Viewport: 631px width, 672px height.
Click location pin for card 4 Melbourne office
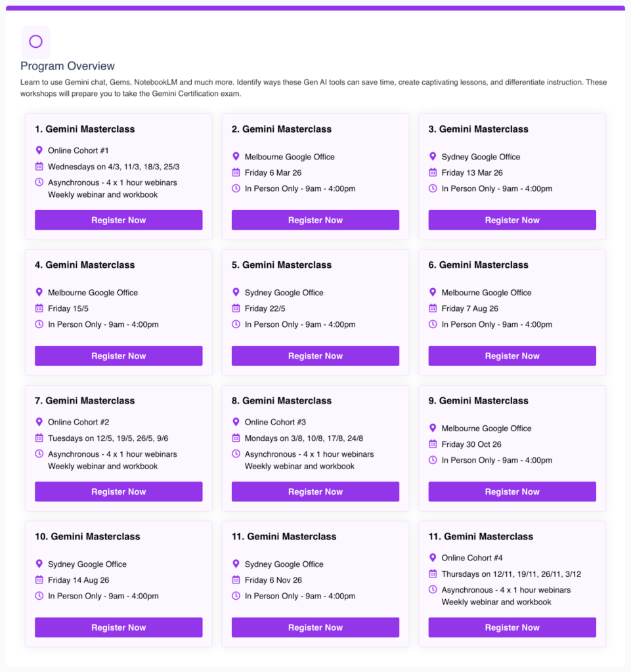tap(39, 293)
